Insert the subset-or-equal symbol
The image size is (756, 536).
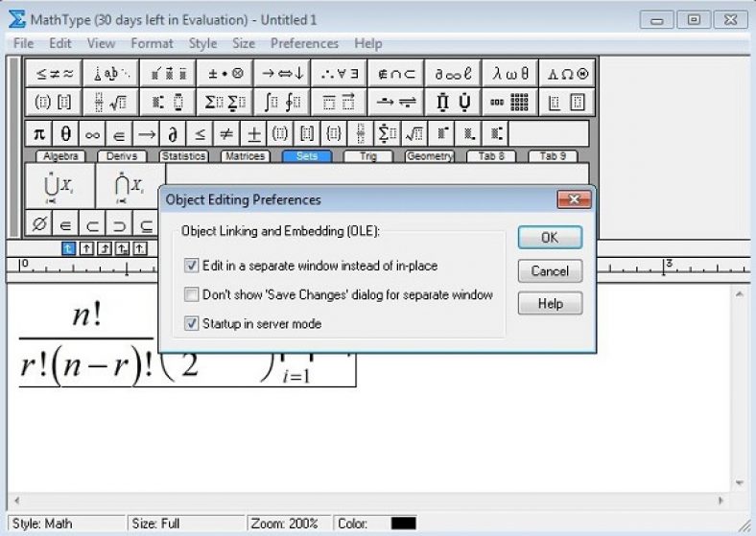146,223
